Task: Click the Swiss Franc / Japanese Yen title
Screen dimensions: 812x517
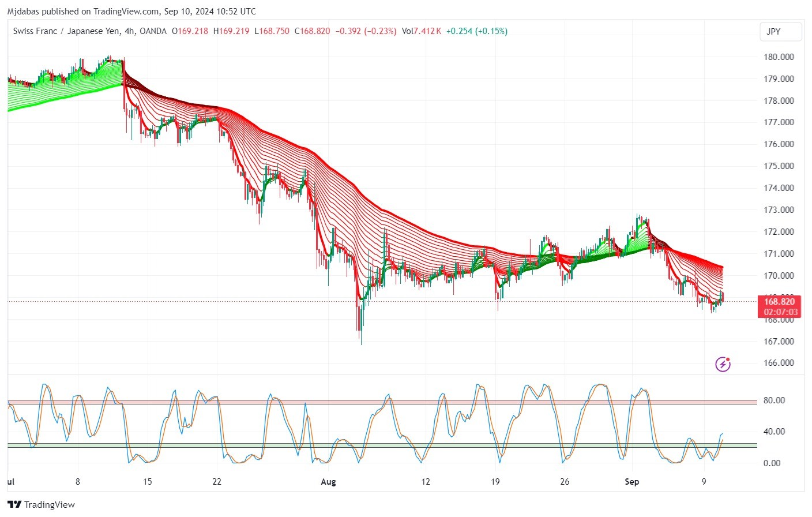Action: 66,31
